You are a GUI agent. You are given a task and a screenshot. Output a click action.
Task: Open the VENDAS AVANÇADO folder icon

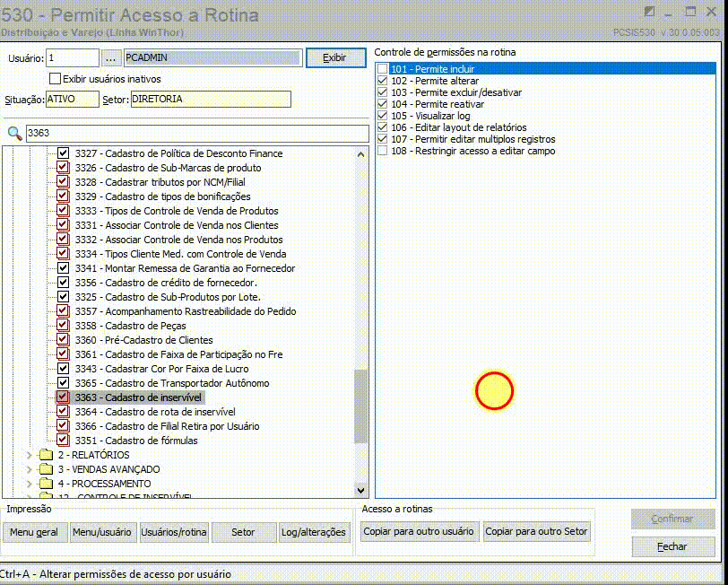(46, 469)
